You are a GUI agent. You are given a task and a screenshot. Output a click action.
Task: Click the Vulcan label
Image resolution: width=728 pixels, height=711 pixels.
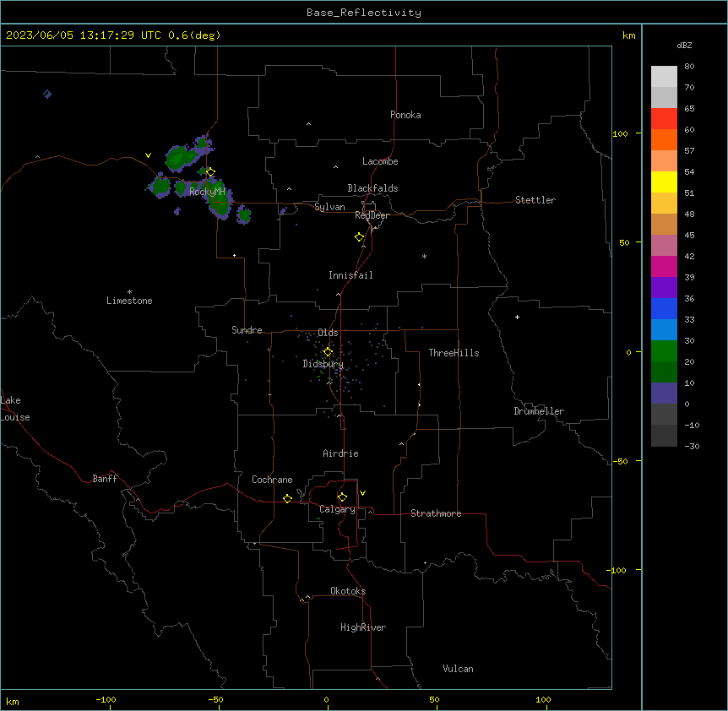(x=458, y=669)
